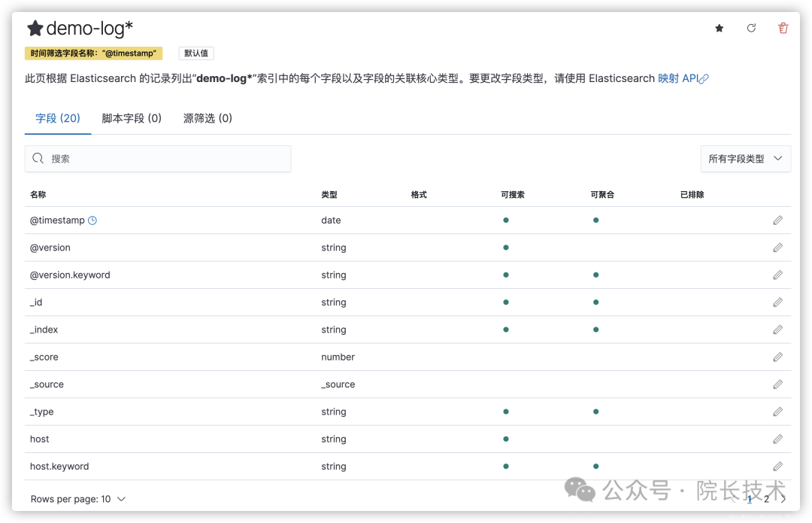The height and width of the screenshot is (523, 812).
Task: Select the host.keyword field name
Action: point(59,467)
